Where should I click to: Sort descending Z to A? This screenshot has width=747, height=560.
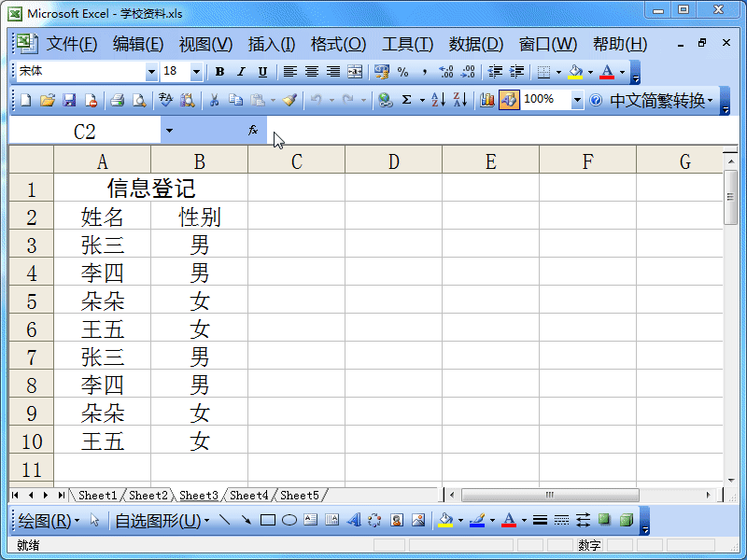tap(459, 100)
